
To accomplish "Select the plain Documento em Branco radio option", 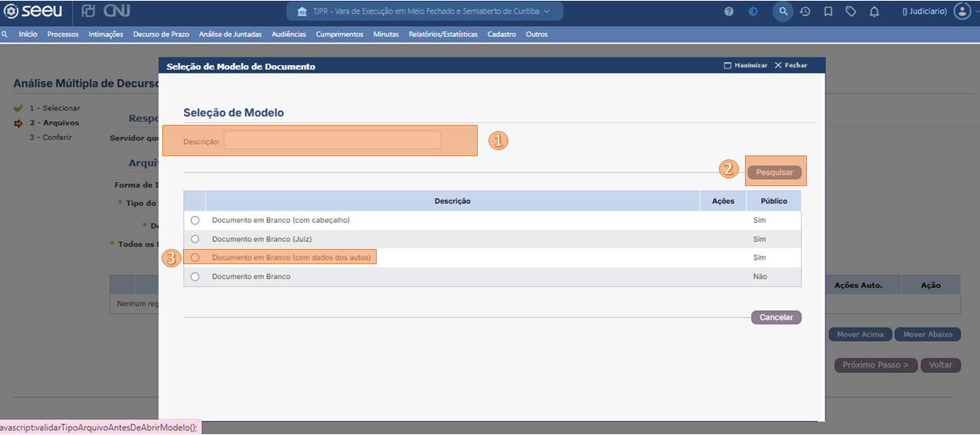I will (195, 276).
